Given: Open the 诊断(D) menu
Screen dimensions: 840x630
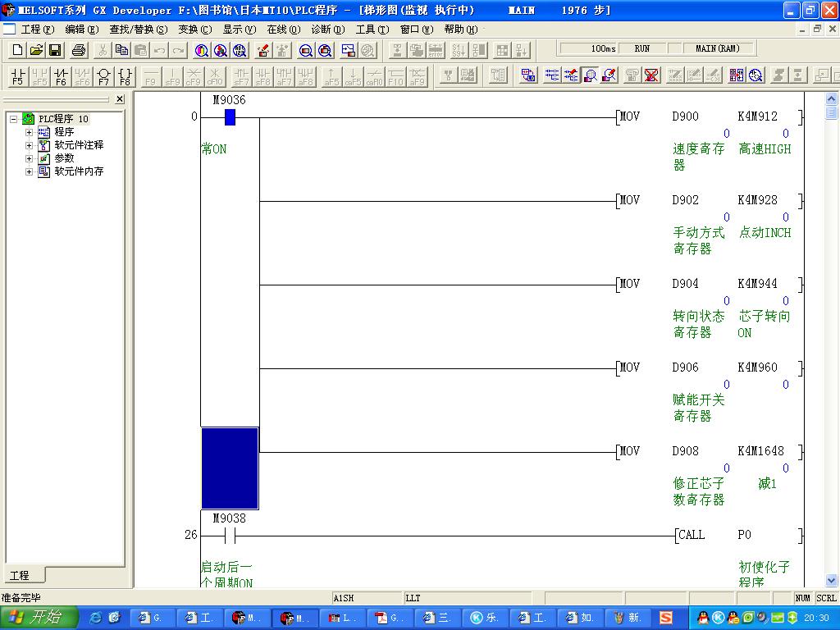Looking at the screenshot, I should (x=327, y=29).
